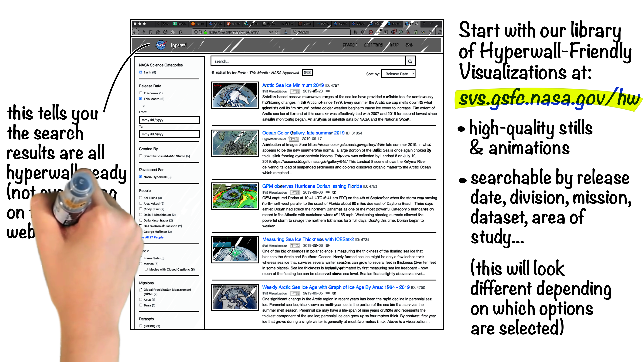The width and height of the screenshot is (644, 362).
Task: Open the SVS menu item
Action: [x=409, y=45]
